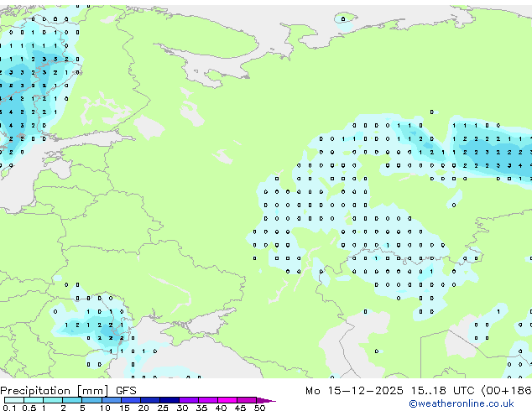Pick the 1–2 mm legend swatch
The height and width of the screenshot is (411, 532).
point(53,400)
